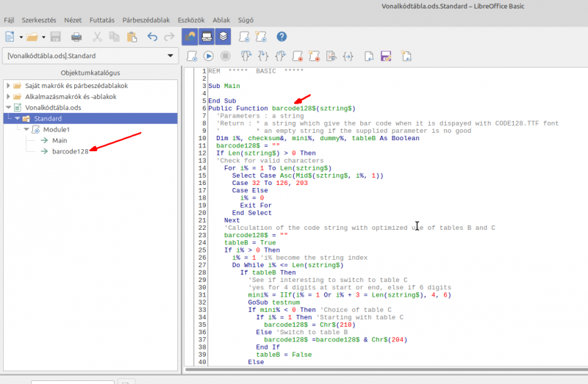588x384 pixels.
Task: Click the Print icon
Action: pyautogui.click(x=76, y=37)
